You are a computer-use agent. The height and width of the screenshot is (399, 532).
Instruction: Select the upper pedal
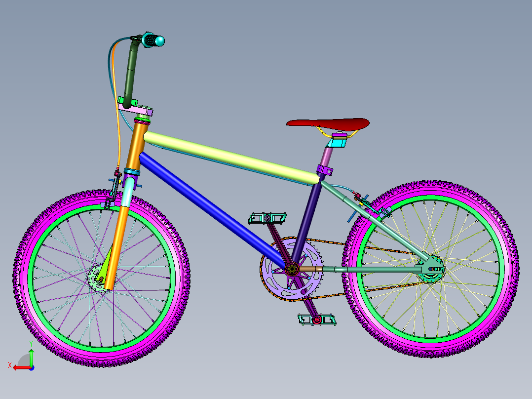point(267,219)
